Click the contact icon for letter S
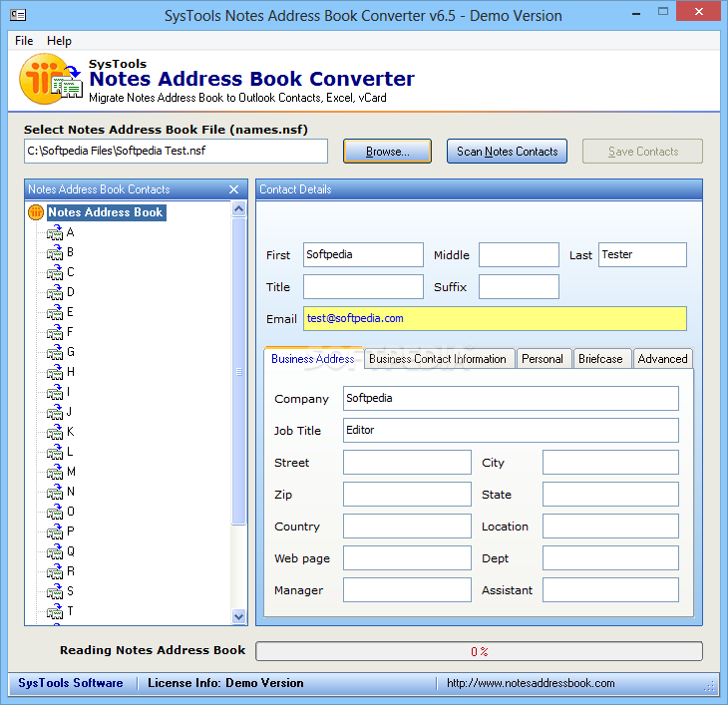Viewport: 728px width, 705px height. 55,591
